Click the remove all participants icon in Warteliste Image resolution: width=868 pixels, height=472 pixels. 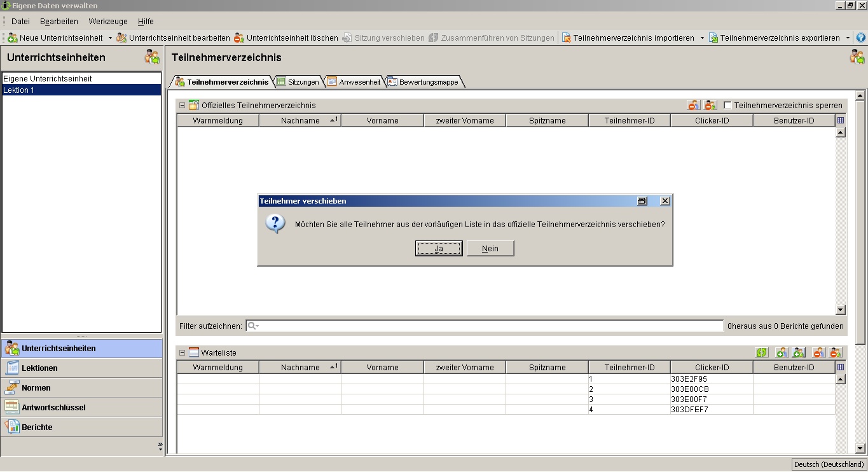click(x=836, y=352)
